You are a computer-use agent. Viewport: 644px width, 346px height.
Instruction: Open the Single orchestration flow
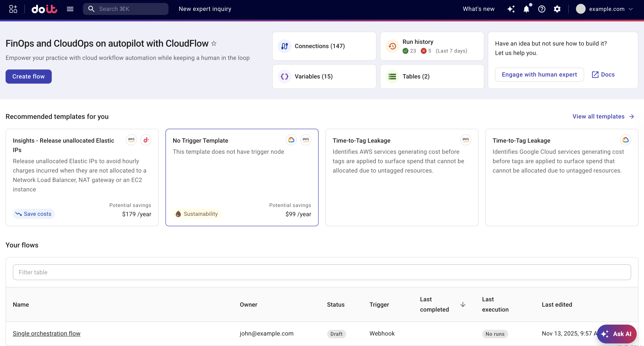(46, 333)
